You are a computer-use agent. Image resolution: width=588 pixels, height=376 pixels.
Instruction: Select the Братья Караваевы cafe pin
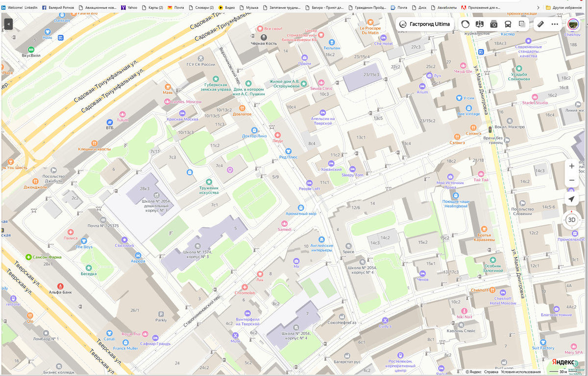[x=484, y=229]
